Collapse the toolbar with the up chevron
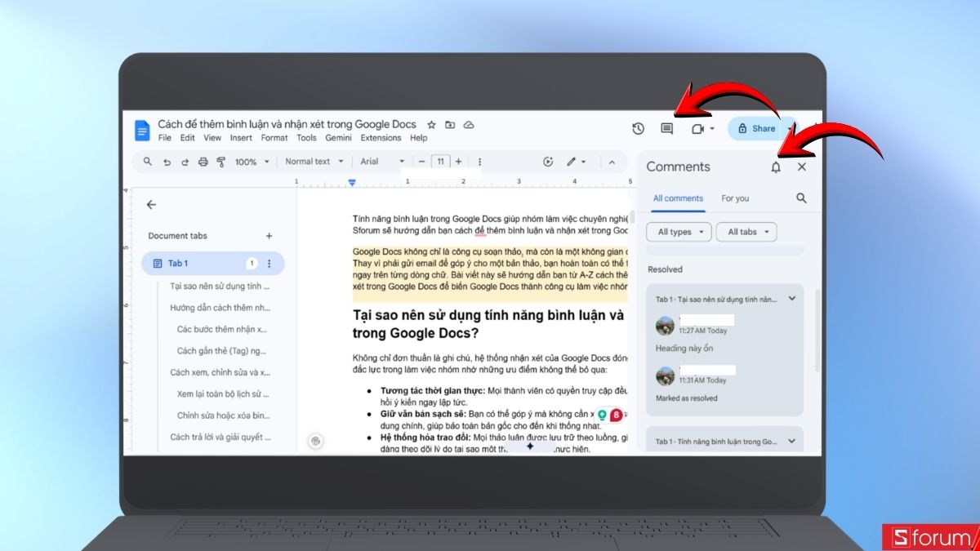 coord(611,162)
